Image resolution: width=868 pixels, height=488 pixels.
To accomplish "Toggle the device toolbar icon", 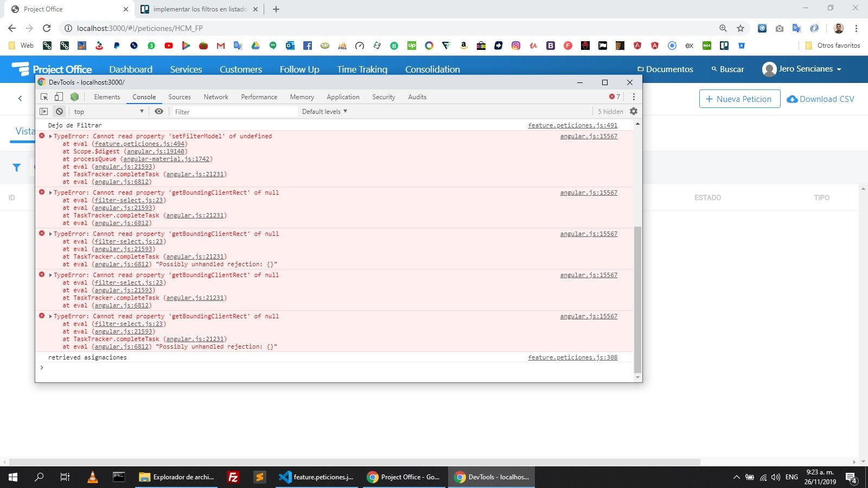I will tap(59, 97).
